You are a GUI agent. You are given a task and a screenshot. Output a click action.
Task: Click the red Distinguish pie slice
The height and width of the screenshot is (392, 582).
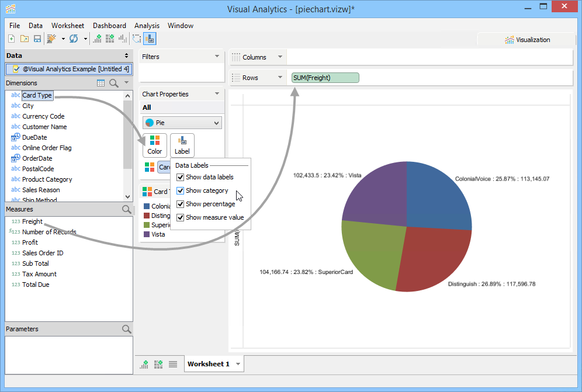(x=432, y=260)
